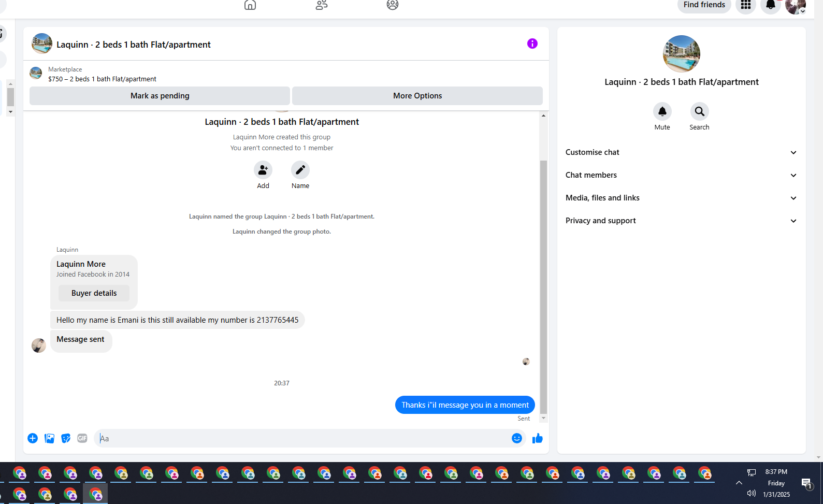Screen dimensions: 823x504
Task: Click the sender avatar beside Message sent
Action: point(39,345)
